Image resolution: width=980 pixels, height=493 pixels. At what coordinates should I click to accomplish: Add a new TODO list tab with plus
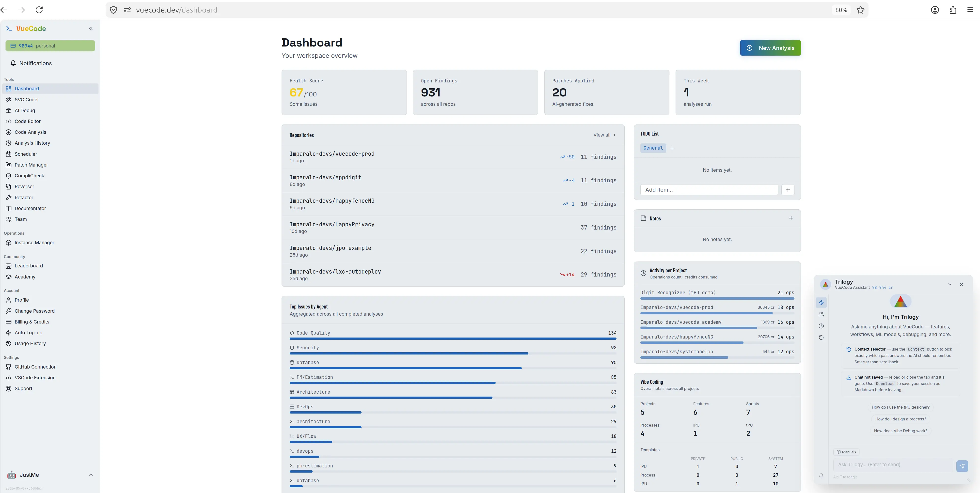(672, 148)
